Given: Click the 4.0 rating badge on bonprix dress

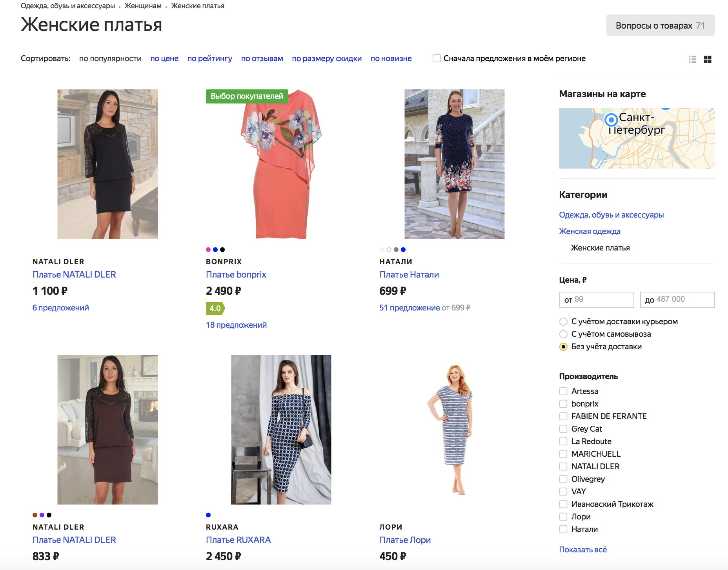Looking at the screenshot, I should coord(215,309).
